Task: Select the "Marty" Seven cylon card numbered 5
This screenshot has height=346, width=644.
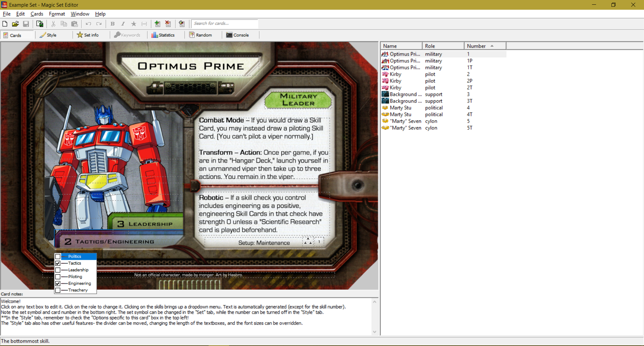Action: [x=443, y=121]
